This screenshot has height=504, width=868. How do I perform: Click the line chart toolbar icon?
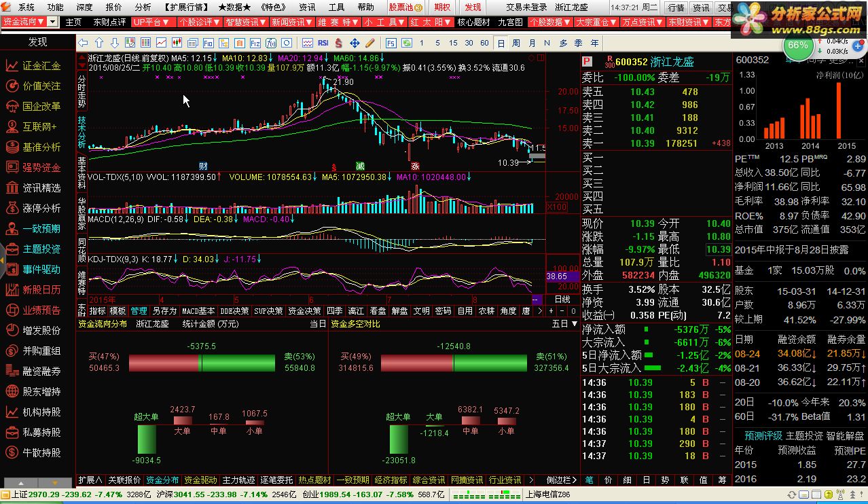pyautogui.click(x=162, y=43)
